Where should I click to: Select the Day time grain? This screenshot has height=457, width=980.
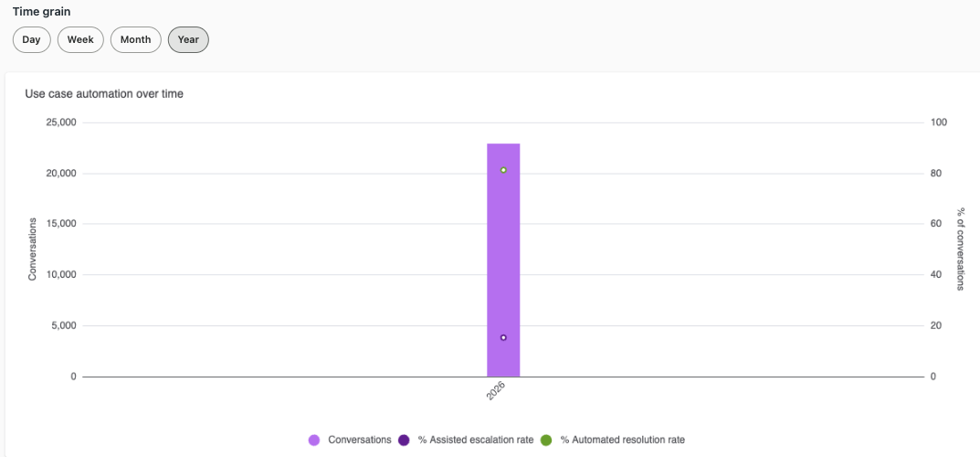pyautogui.click(x=31, y=39)
